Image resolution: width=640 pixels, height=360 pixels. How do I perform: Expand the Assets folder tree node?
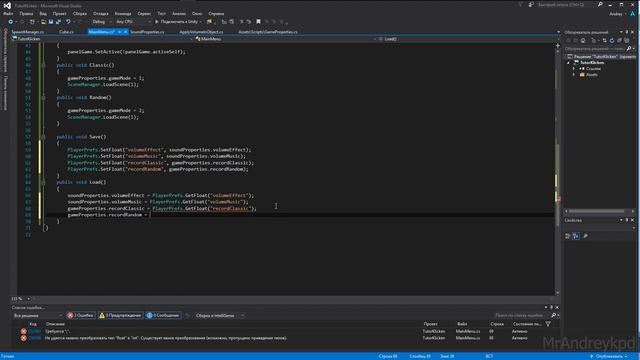coord(573,75)
